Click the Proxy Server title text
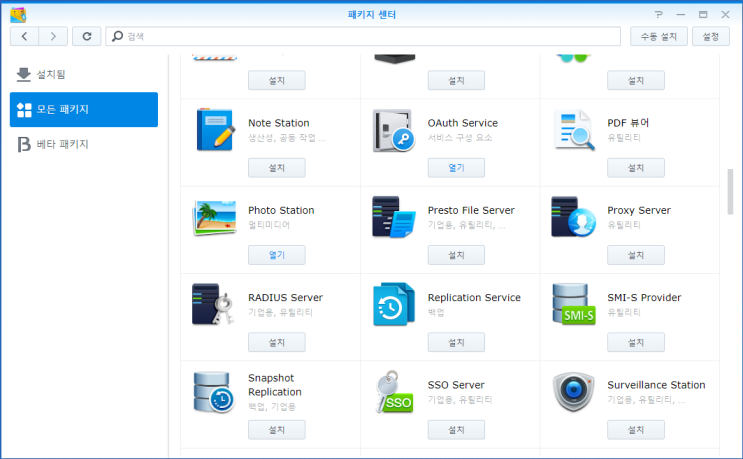 [639, 210]
